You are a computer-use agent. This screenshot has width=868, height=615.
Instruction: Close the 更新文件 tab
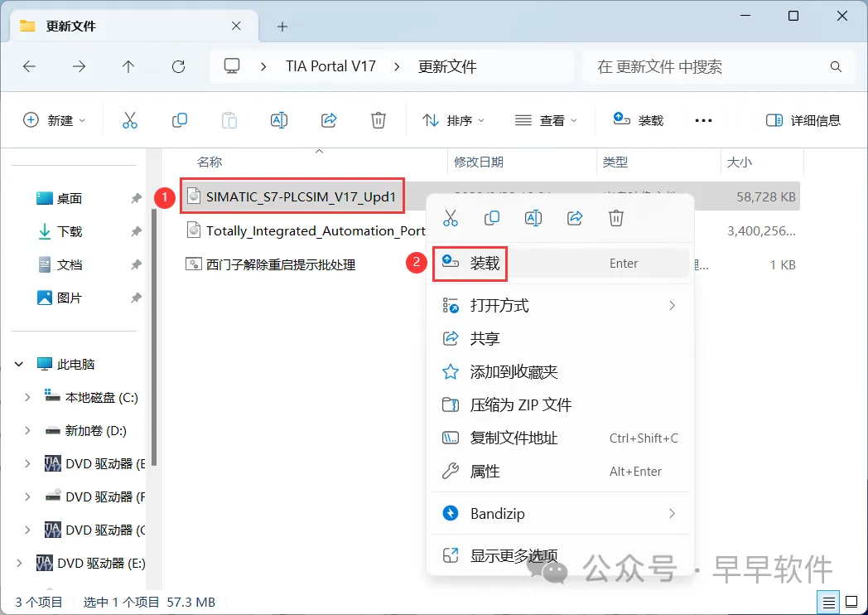pyautogui.click(x=236, y=26)
